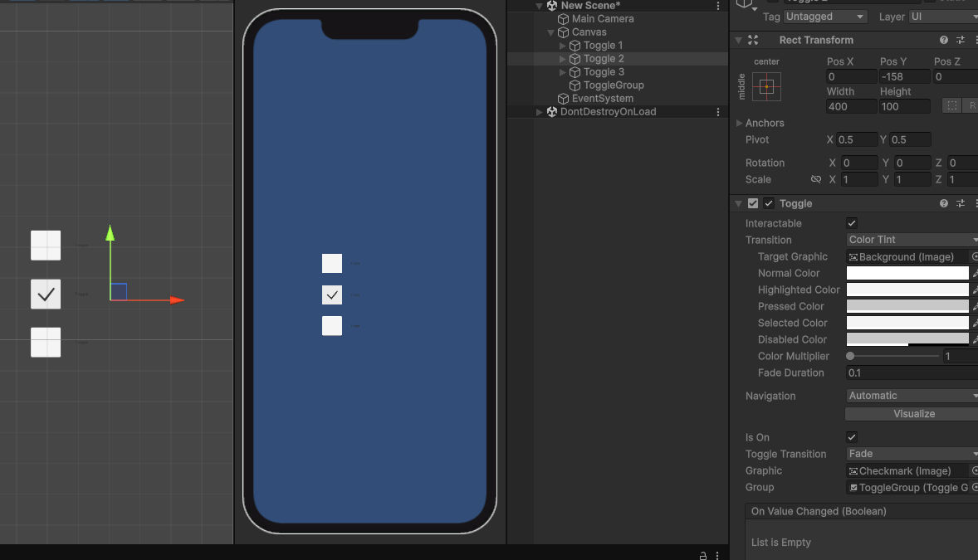Click the red X-axis arrow of move gizmo
Screen dimensions: 978x560
pos(177,300)
